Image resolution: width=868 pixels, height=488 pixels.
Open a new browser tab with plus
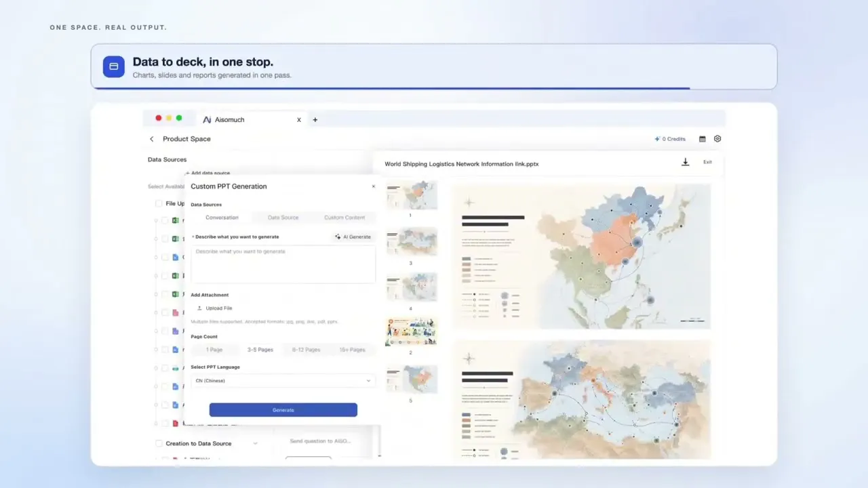pyautogui.click(x=315, y=120)
